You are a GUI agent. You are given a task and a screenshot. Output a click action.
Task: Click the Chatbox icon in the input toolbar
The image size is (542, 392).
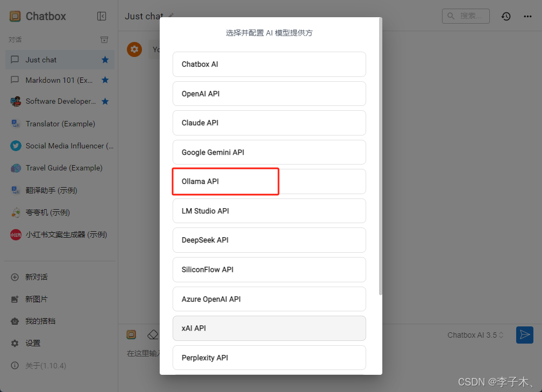pyautogui.click(x=131, y=334)
